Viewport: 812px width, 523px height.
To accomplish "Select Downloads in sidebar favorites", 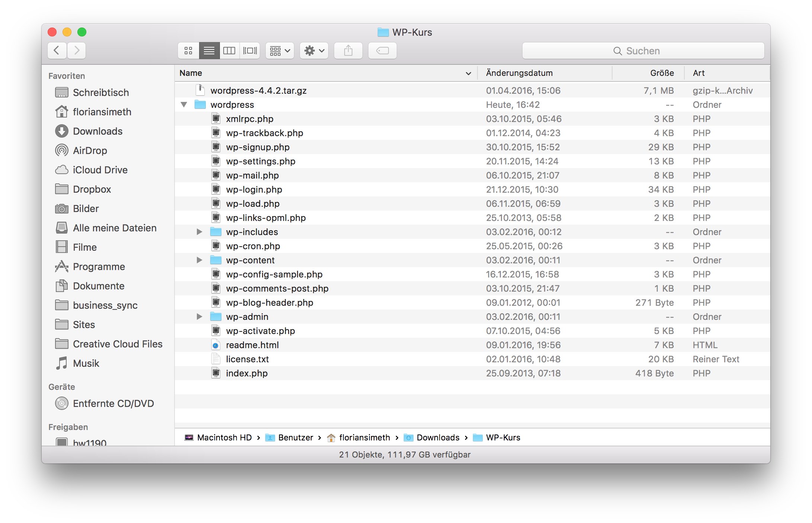I will click(x=97, y=131).
